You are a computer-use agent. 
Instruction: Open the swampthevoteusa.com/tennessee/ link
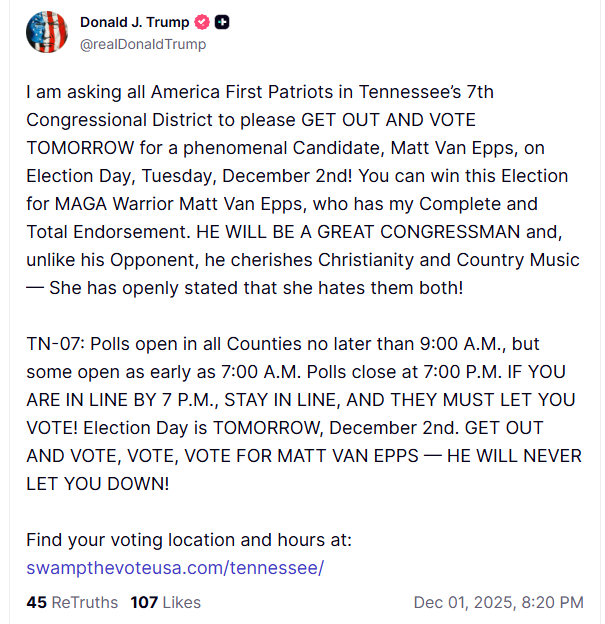pos(175,568)
